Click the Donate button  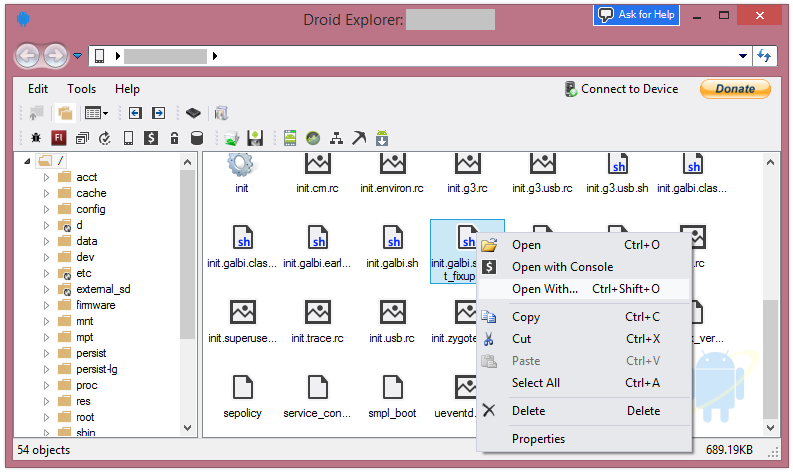[735, 89]
